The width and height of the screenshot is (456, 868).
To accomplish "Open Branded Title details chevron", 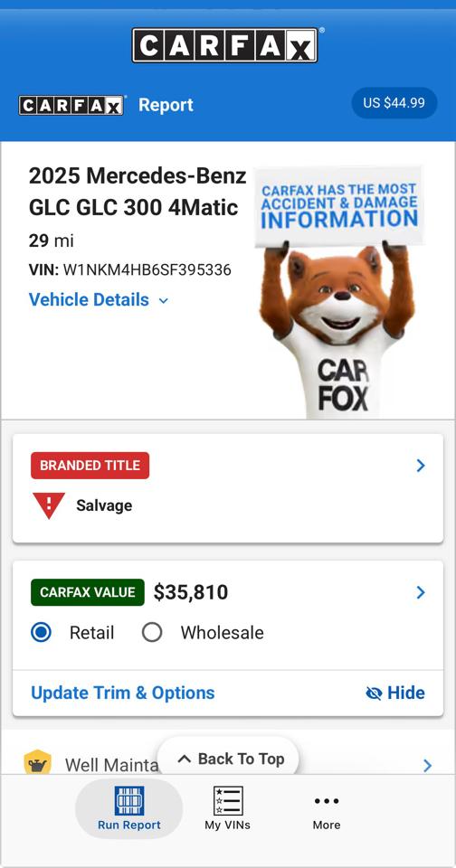I will pos(421,466).
